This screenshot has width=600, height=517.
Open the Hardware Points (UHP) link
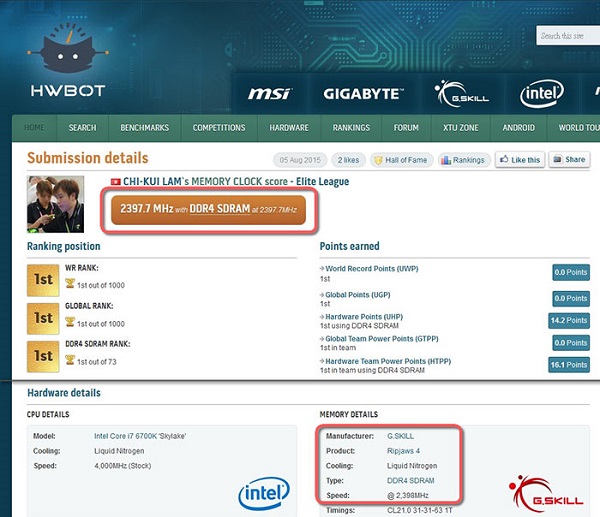pos(364,316)
